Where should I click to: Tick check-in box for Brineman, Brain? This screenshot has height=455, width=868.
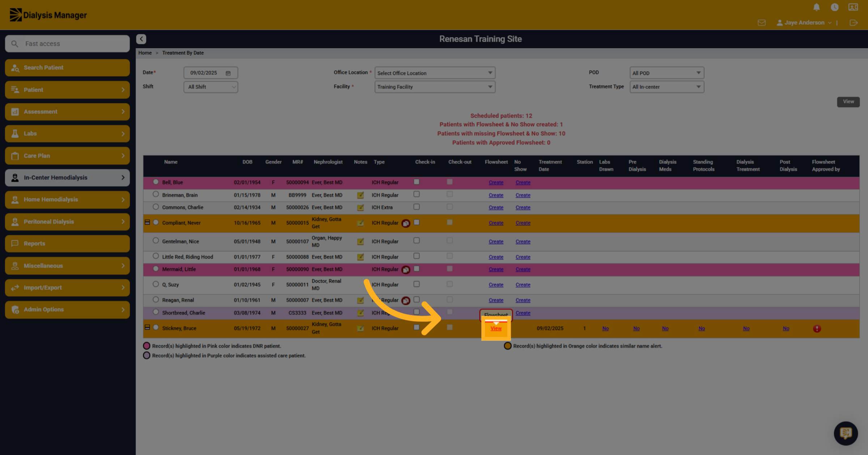tap(417, 194)
